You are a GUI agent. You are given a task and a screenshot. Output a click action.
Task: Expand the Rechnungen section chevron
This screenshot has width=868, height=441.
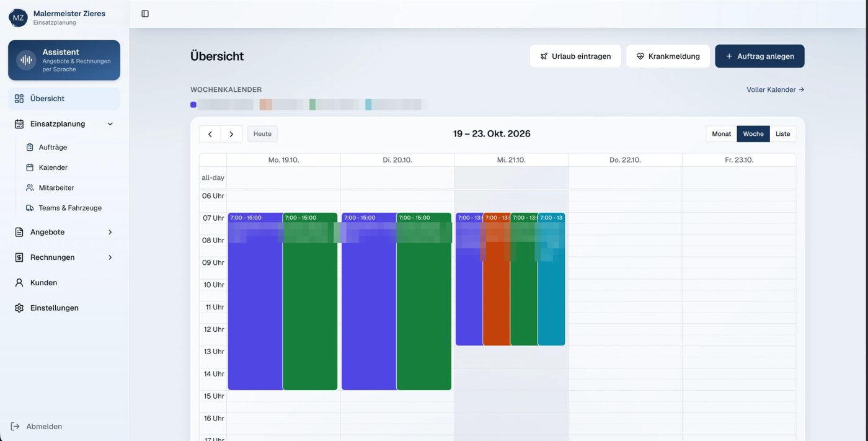[x=110, y=257]
